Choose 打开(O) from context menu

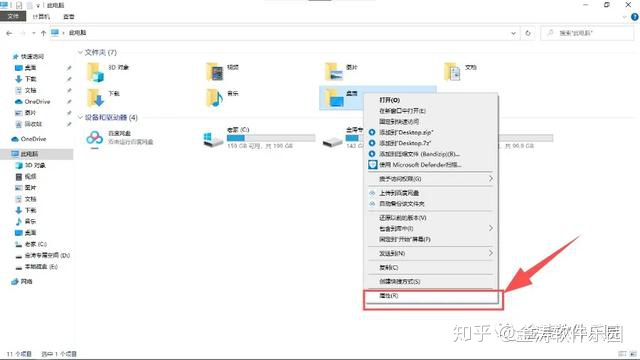pos(431,100)
